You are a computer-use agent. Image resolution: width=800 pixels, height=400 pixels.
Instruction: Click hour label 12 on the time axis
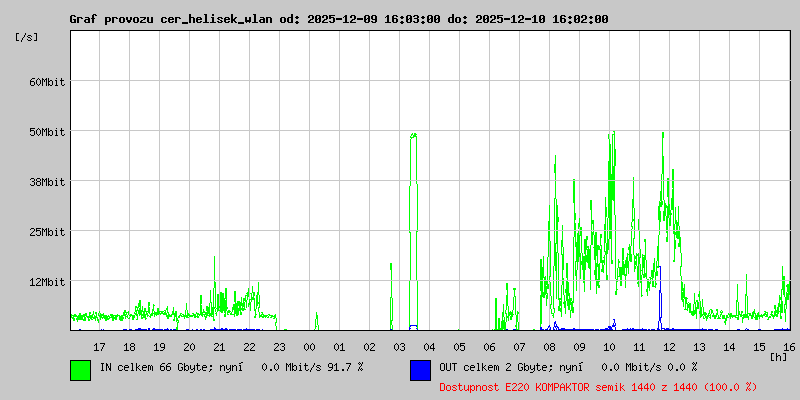(669, 347)
